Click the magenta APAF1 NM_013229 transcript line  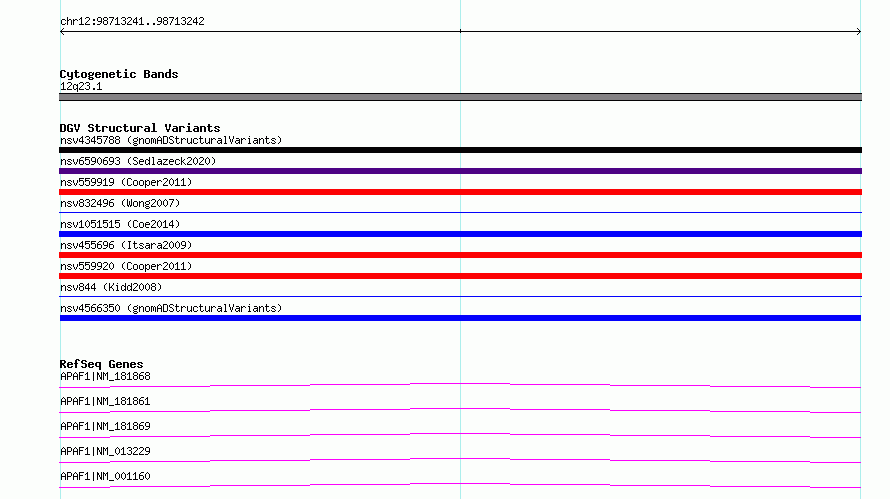point(460,460)
